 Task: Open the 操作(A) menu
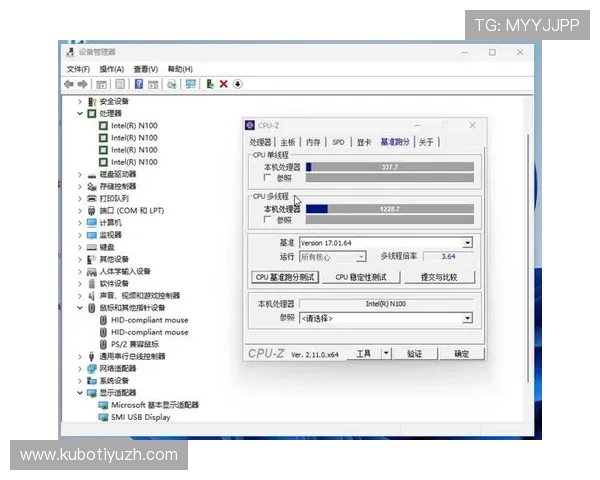111,69
